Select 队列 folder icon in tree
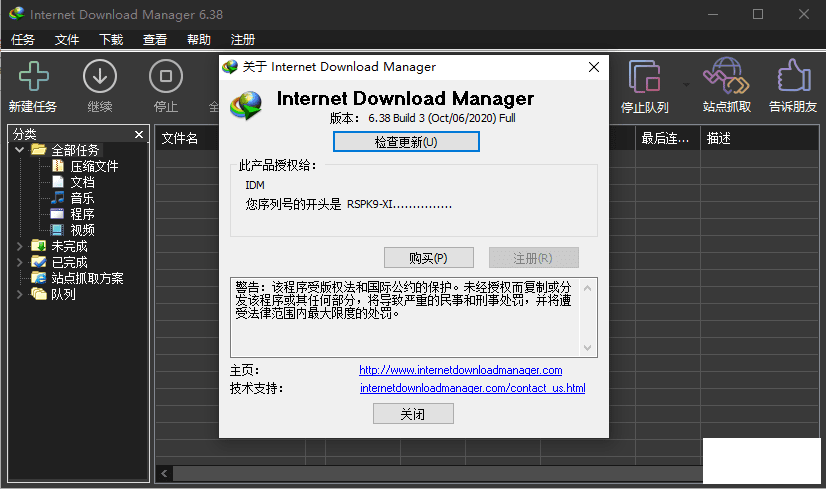Viewport: 826px width, 489px height. pos(38,294)
